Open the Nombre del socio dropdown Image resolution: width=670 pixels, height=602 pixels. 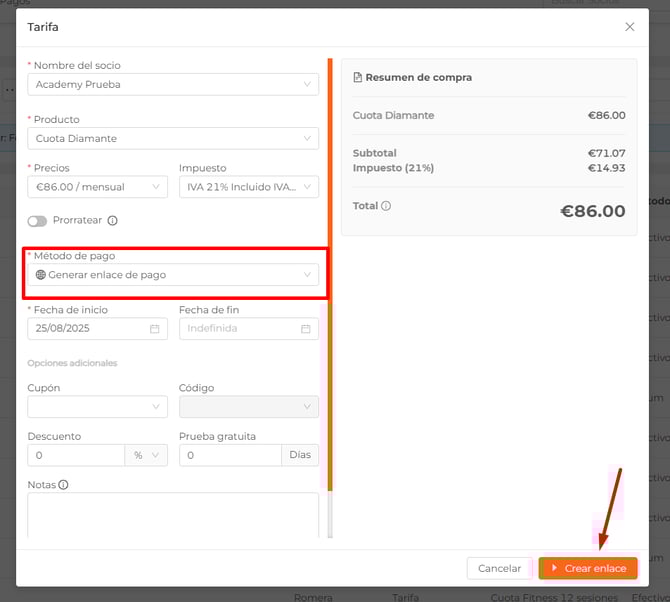point(173,85)
